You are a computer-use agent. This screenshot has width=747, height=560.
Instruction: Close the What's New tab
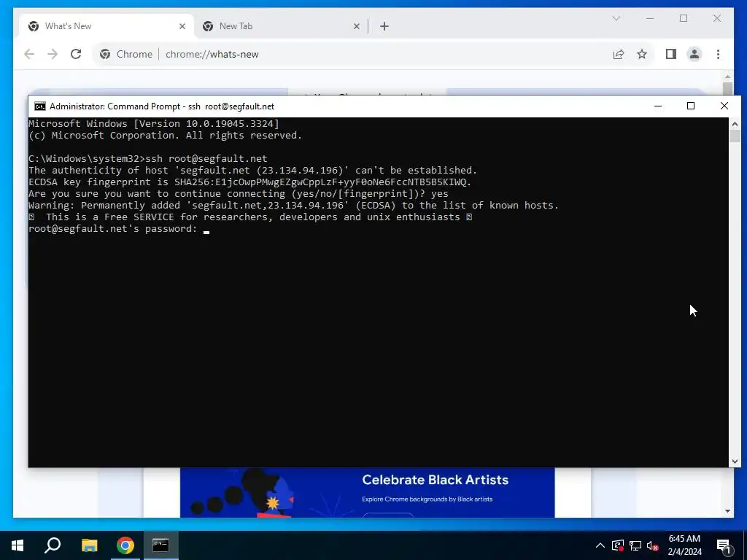click(182, 26)
